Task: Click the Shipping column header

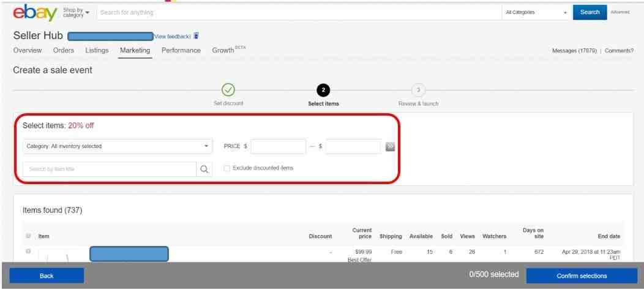Action: [x=391, y=236]
